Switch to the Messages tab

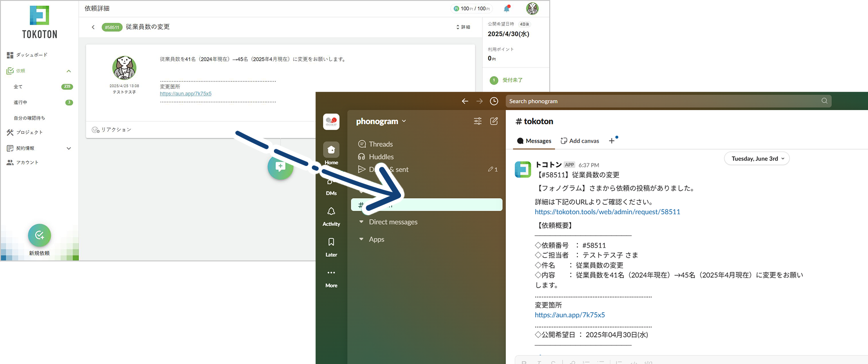tap(534, 141)
